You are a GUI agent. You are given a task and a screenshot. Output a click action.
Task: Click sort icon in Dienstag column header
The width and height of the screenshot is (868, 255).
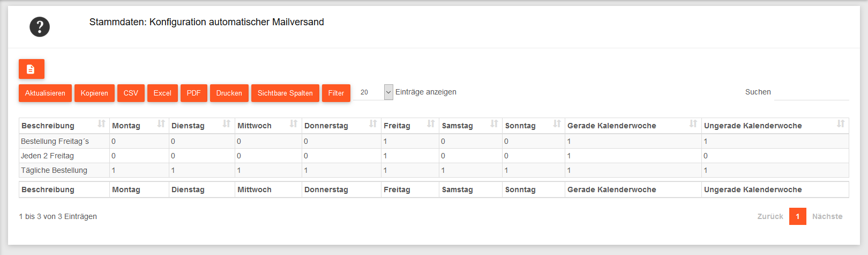click(x=226, y=124)
